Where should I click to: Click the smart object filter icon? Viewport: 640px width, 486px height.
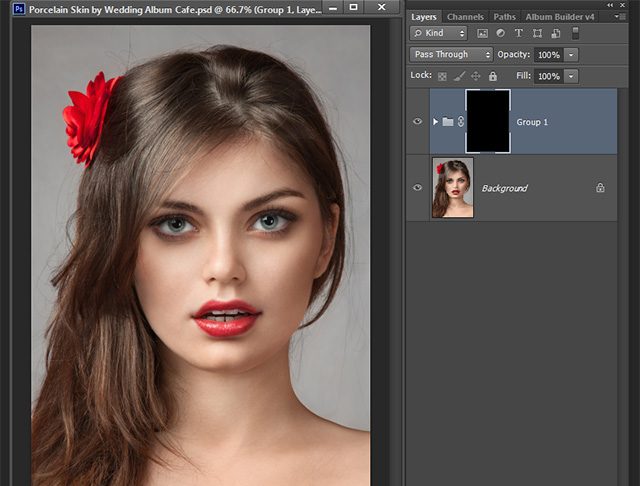click(x=556, y=34)
